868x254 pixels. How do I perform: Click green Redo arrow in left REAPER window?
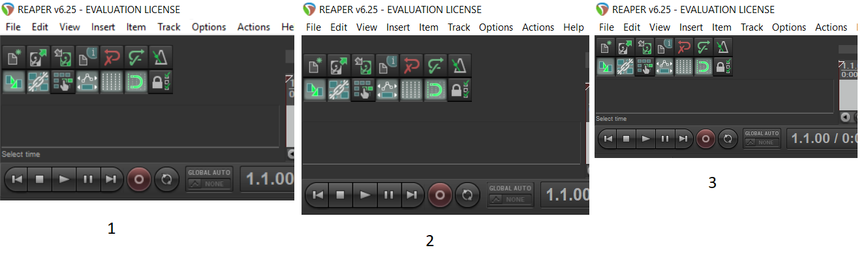[136, 57]
